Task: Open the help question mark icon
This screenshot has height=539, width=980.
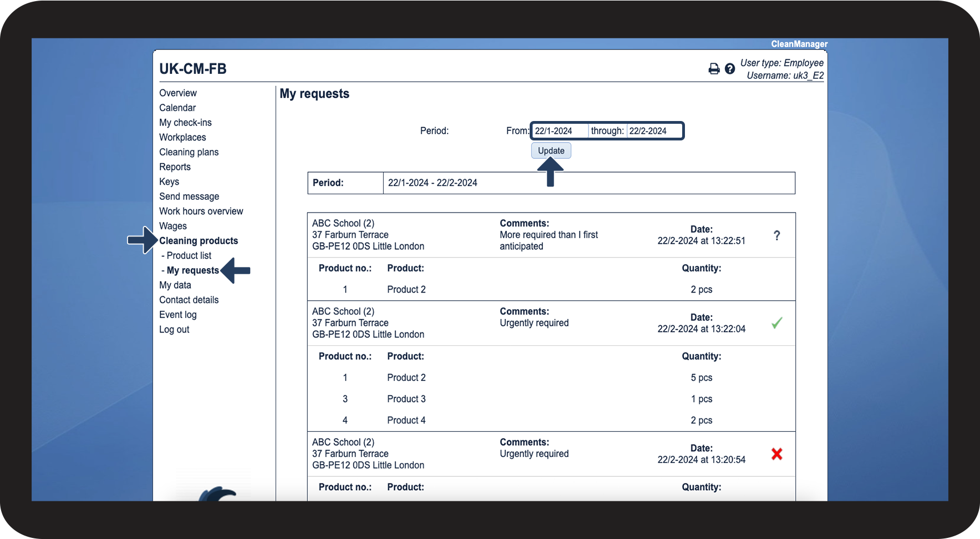Action: 730,69
